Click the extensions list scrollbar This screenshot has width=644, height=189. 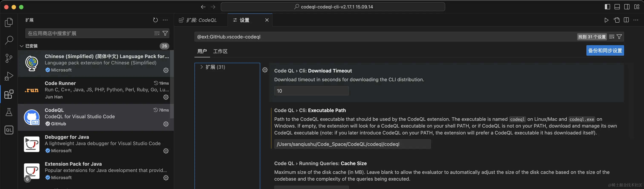point(172,84)
